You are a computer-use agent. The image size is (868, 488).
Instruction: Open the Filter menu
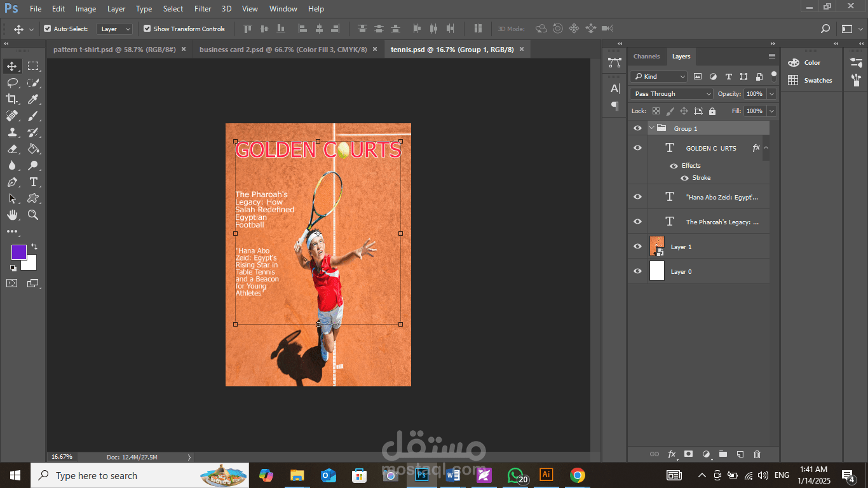[x=203, y=9]
